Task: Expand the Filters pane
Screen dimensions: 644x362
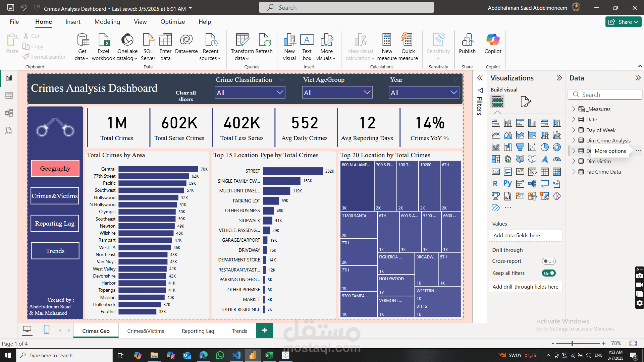Action: (x=480, y=78)
